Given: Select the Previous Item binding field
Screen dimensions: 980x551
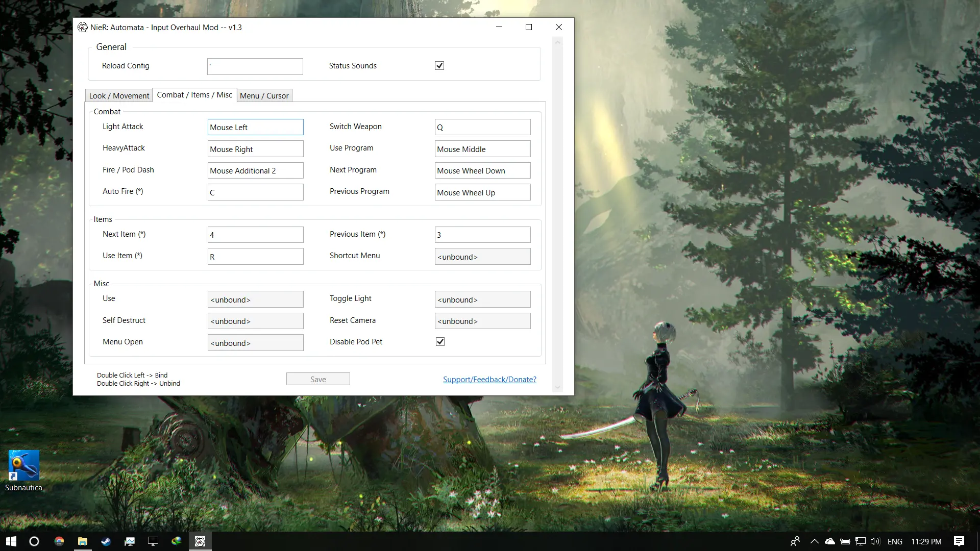Looking at the screenshot, I should (x=482, y=235).
